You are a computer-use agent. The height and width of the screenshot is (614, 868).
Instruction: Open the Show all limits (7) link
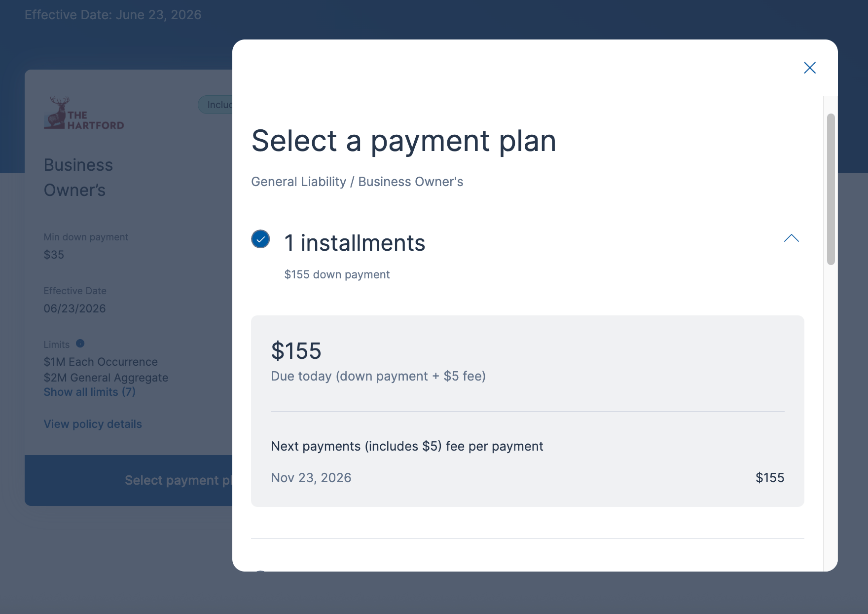coord(89,392)
